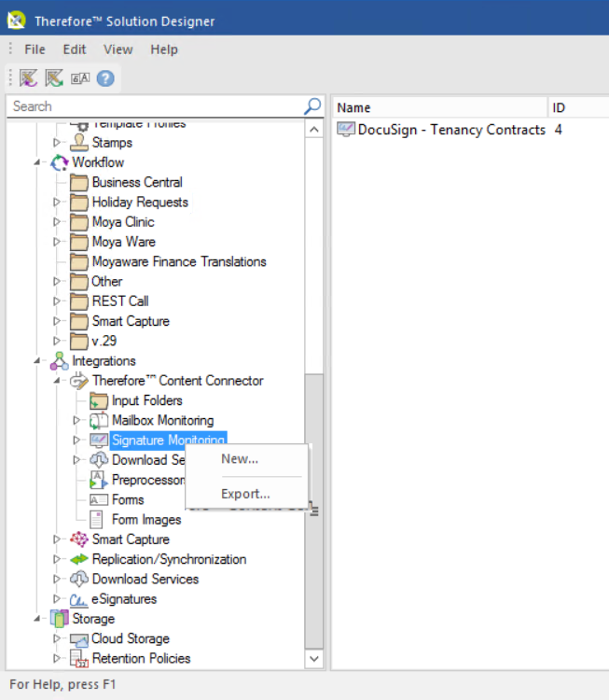Sort list by Name column header

(439, 107)
